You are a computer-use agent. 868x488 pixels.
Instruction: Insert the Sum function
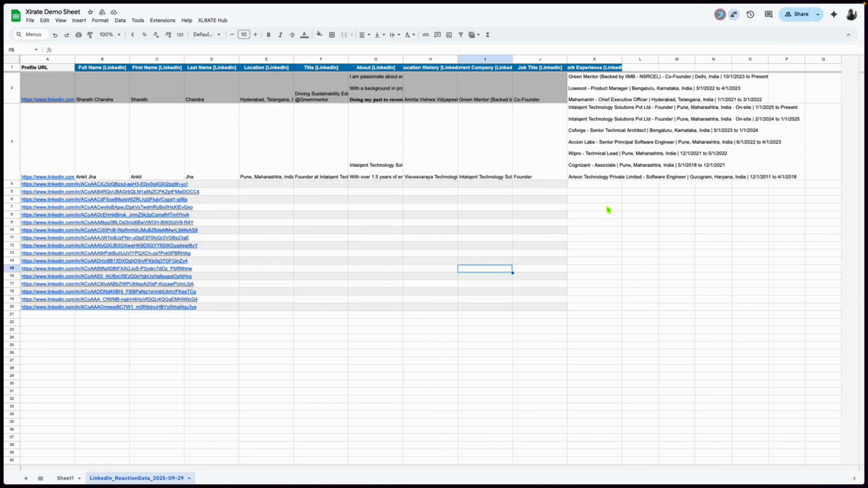click(488, 35)
